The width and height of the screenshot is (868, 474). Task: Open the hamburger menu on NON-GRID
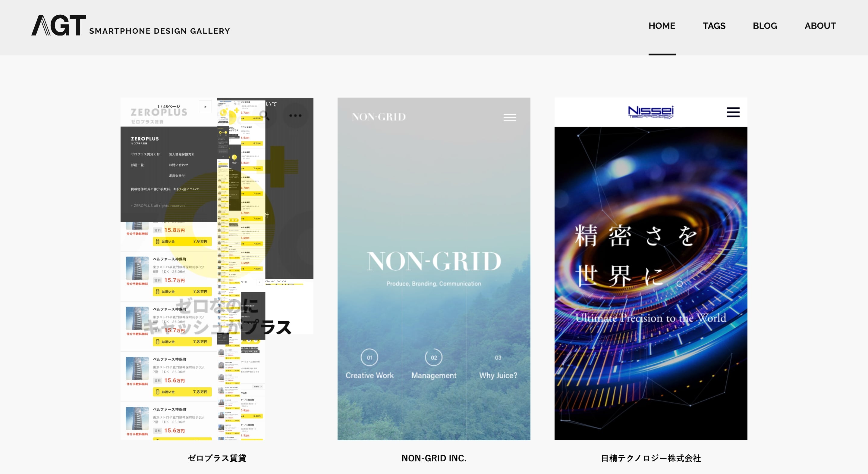click(509, 116)
